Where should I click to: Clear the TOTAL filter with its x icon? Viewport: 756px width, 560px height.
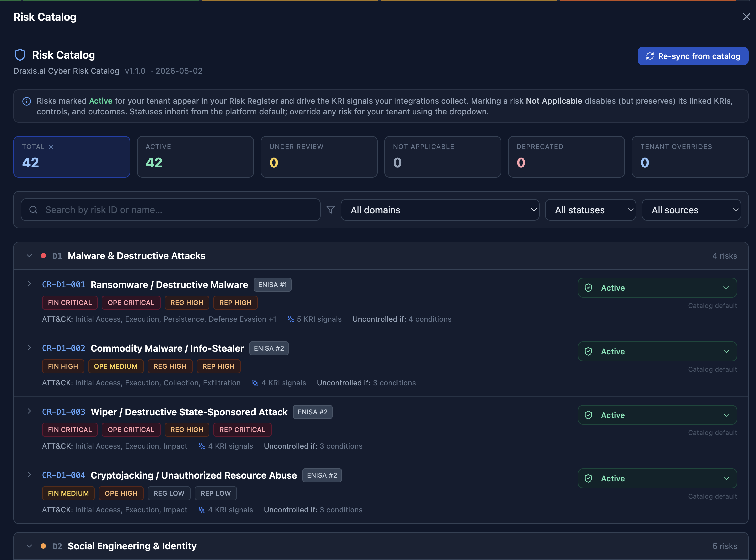(51, 147)
